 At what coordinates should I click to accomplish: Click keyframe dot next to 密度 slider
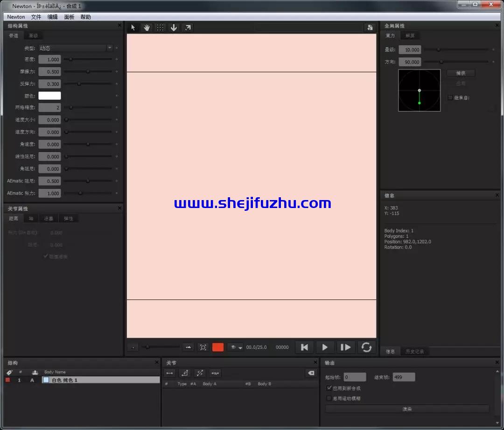coord(117,59)
